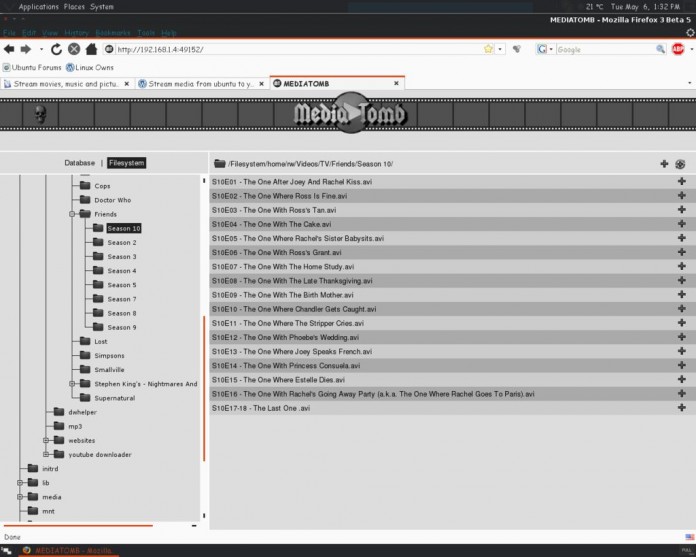Open the System menu in the top panel

click(102, 7)
